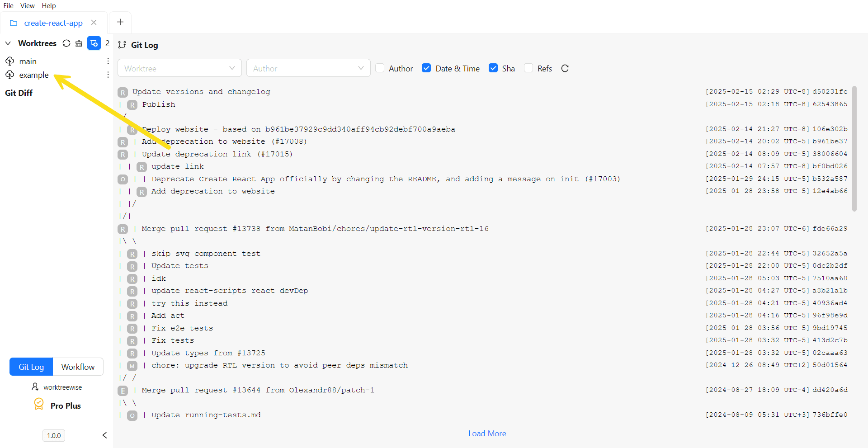Close the create-react-app tab

[x=94, y=23]
